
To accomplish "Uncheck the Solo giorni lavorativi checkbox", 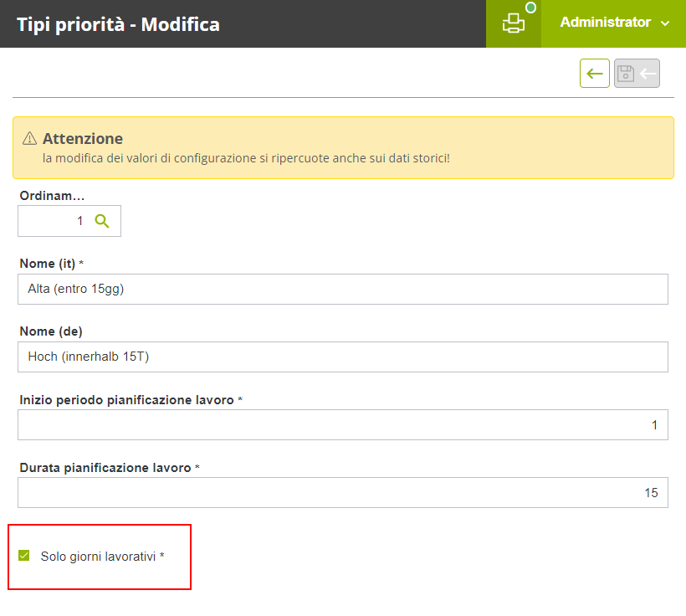I will 24,555.
